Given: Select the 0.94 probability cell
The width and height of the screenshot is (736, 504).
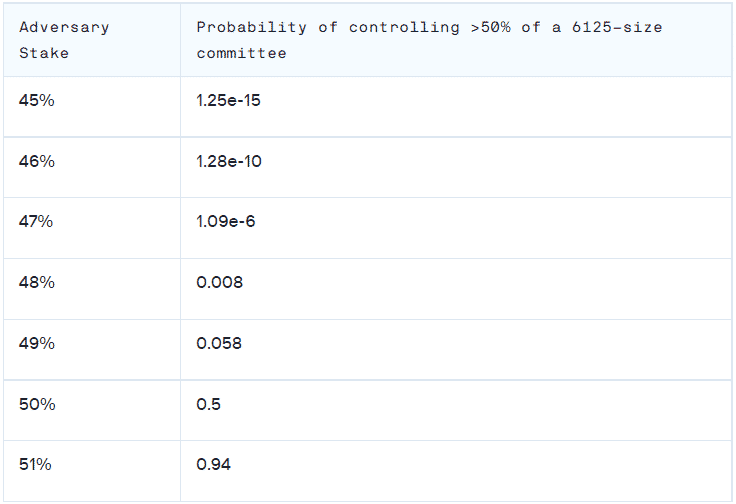Looking at the screenshot, I should coord(456,471).
